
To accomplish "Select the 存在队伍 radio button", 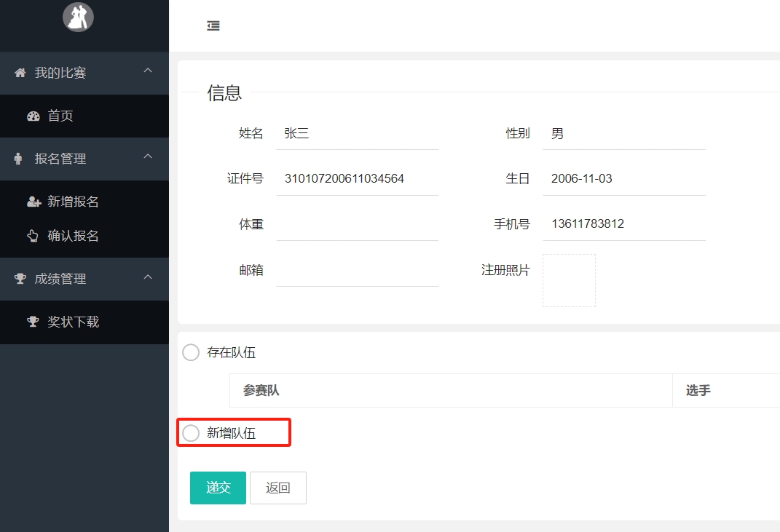I will pos(191,353).
